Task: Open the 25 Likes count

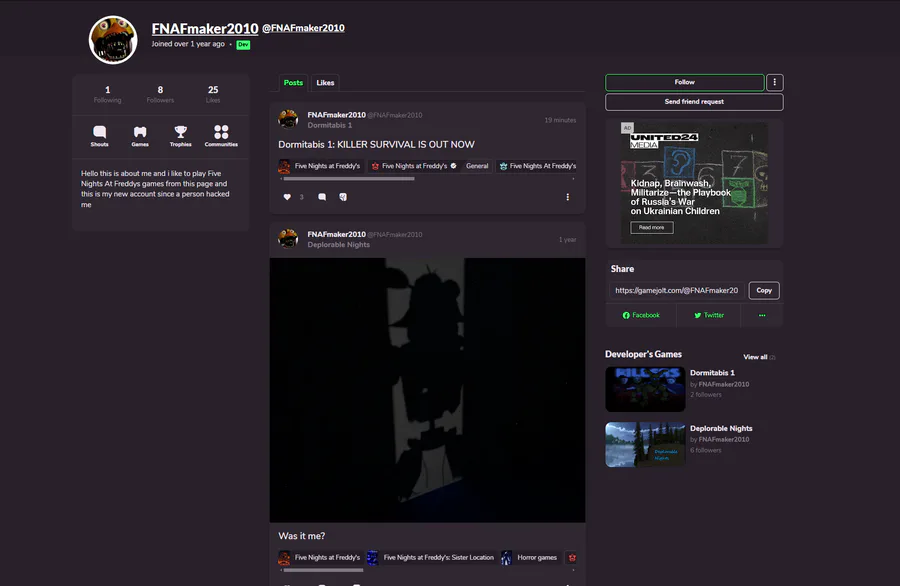Action: 213,94
